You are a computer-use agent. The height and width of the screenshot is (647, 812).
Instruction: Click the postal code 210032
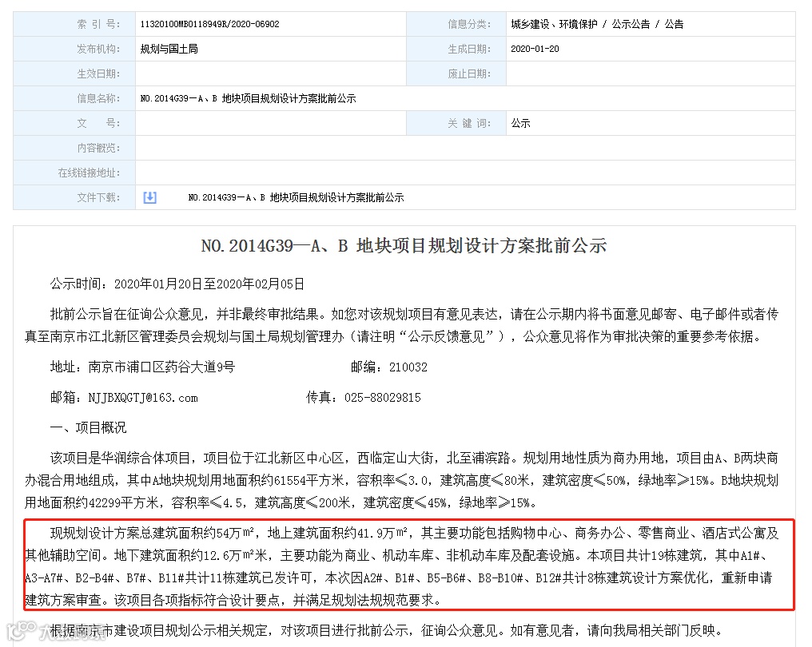tap(408, 367)
